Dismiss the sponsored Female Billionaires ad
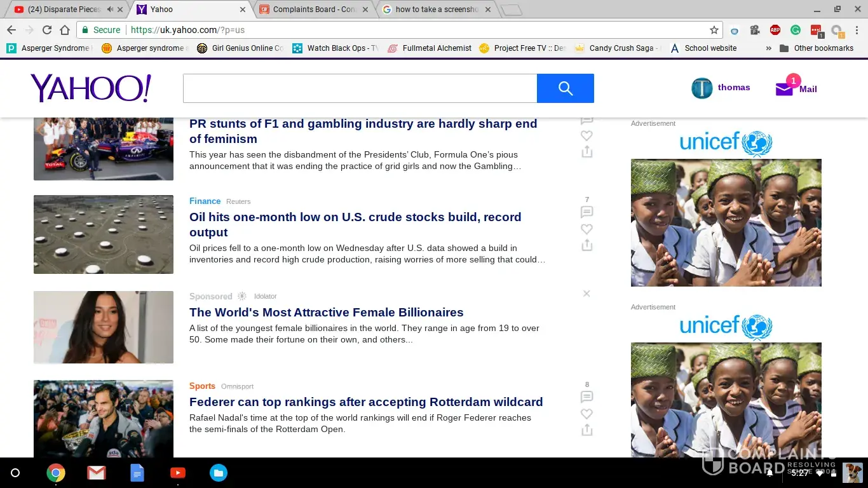This screenshot has width=868, height=488. click(587, 294)
